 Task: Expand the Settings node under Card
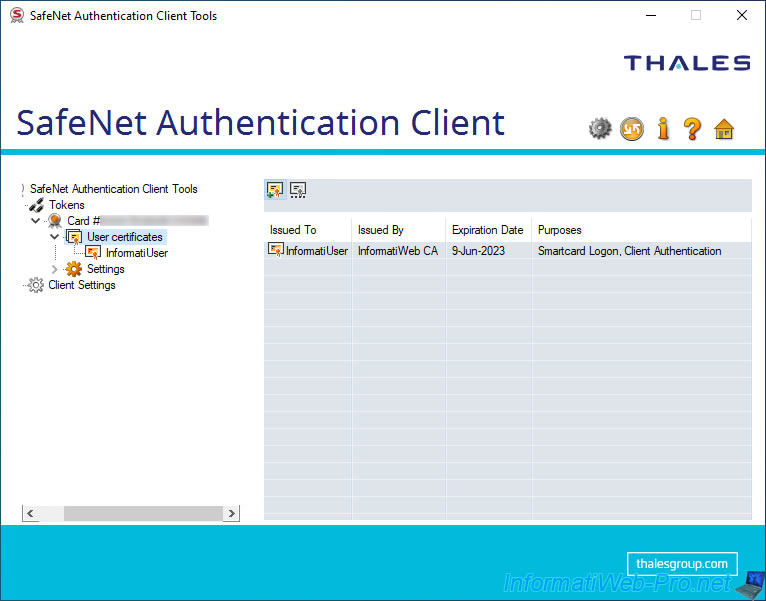pos(55,269)
